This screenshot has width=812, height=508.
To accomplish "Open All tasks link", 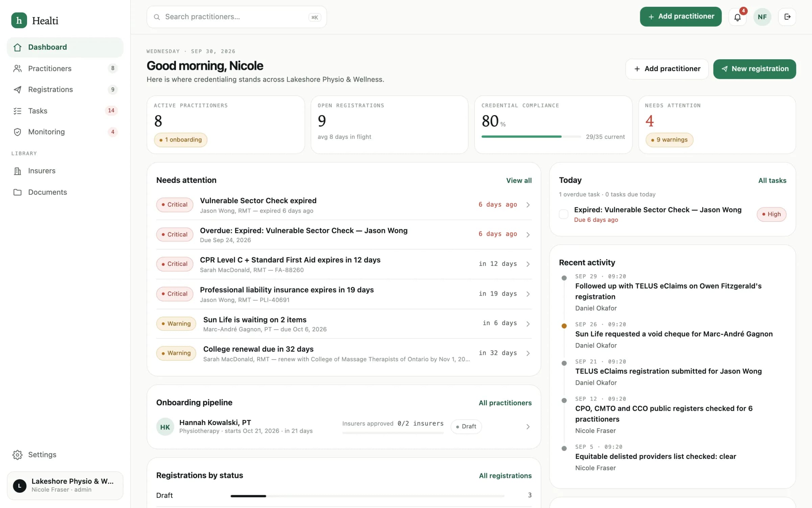I will [772, 181].
